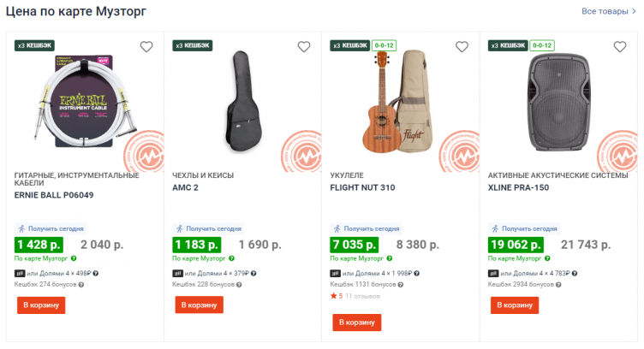Toggle favorite heart for XLINE PRA-150
This screenshot has width=644, height=349.
pos(619,47)
